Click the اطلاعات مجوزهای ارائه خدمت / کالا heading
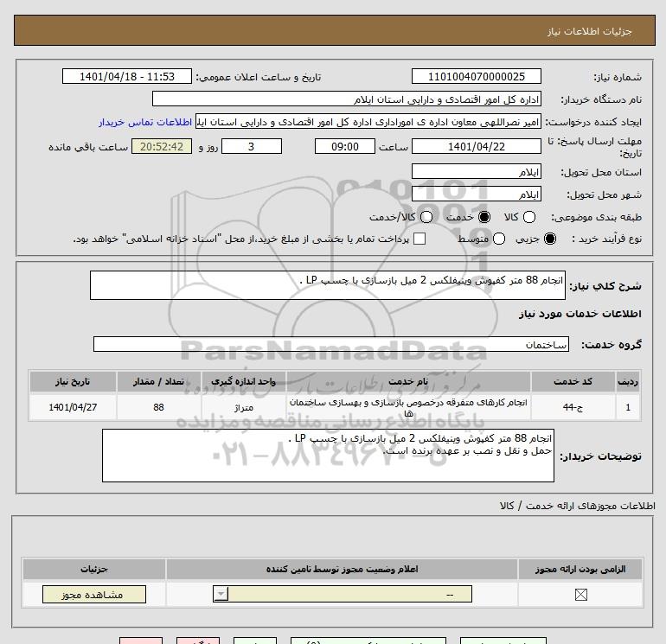The height and width of the screenshot is (644, 666). click(577, 506)
